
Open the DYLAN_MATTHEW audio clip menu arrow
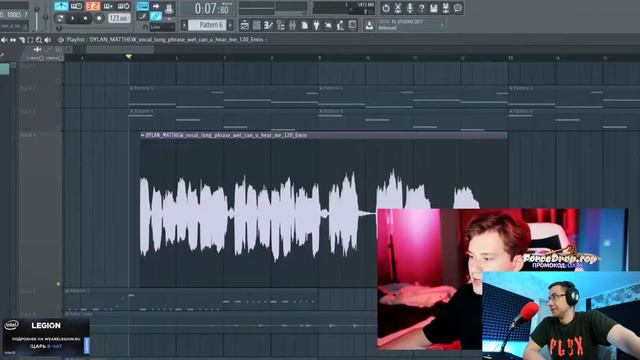[x=142, y=135]
